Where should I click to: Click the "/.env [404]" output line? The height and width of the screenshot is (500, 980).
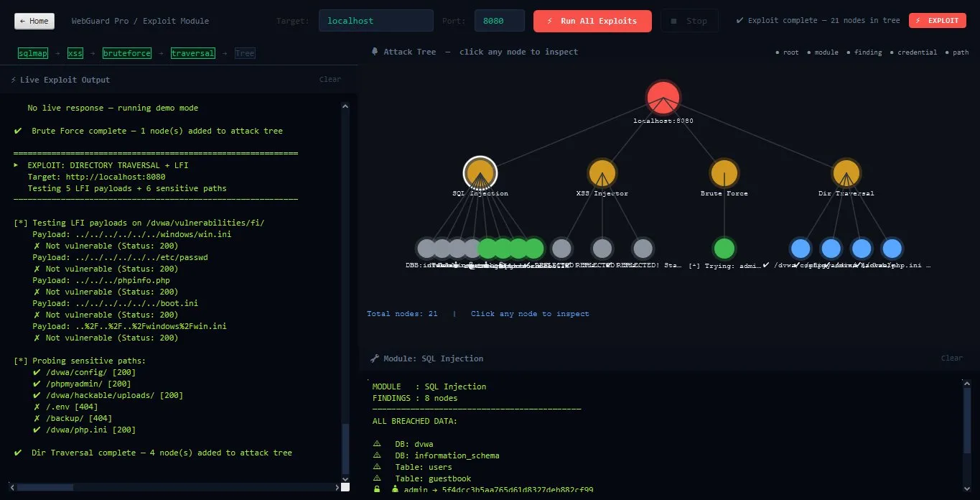65,407
